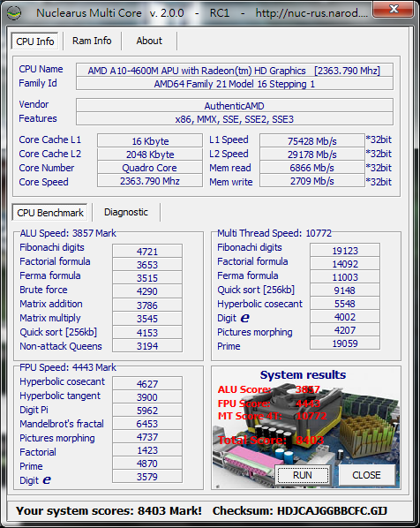
Task: Select the AuthenticAMD vendor field
Action: coord(234,106)
